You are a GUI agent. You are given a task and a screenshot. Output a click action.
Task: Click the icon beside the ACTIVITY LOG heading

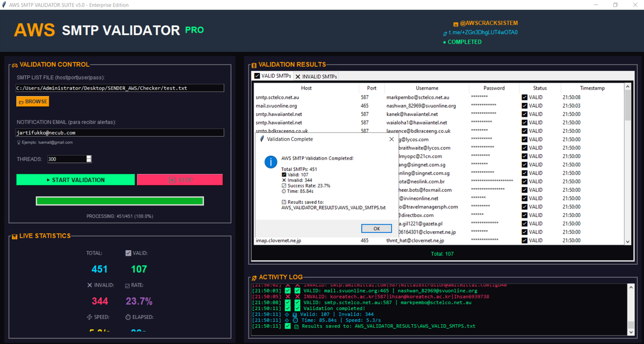point(254,278)
